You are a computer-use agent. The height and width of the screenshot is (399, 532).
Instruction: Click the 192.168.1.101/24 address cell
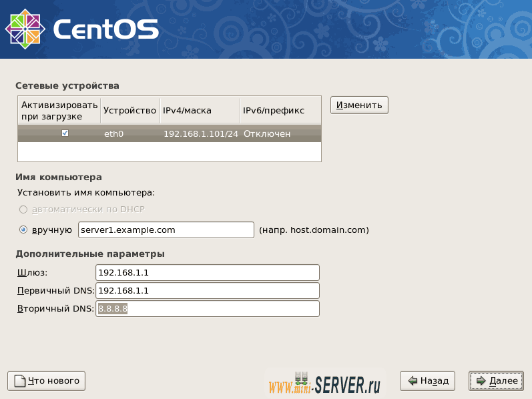point(201,133)
